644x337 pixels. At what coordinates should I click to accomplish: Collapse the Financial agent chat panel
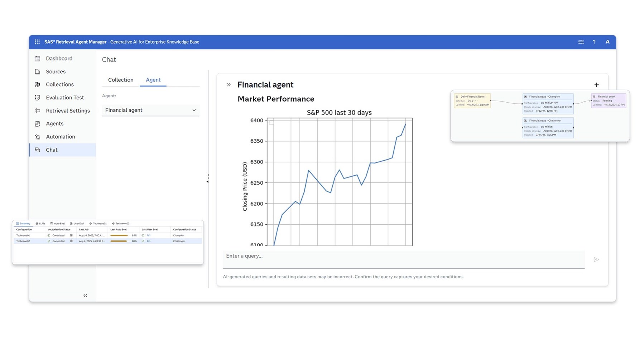pos(229,85)
